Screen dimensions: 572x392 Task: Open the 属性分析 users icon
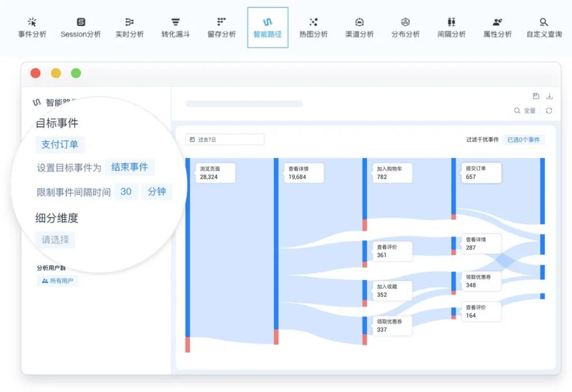click(497, 22)
